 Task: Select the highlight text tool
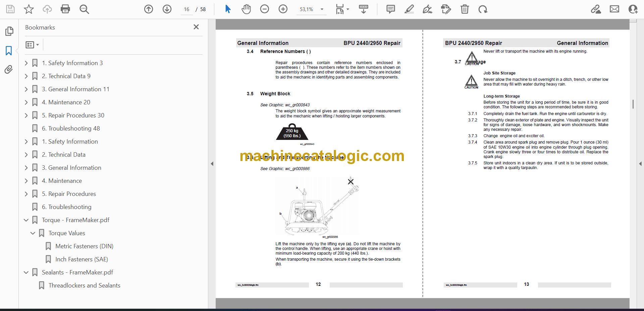409,9
